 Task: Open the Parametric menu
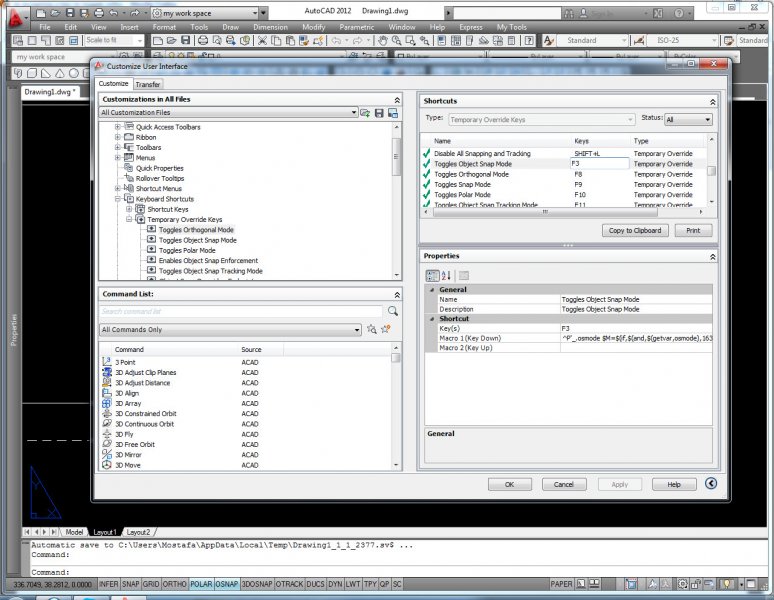(356, 27)
